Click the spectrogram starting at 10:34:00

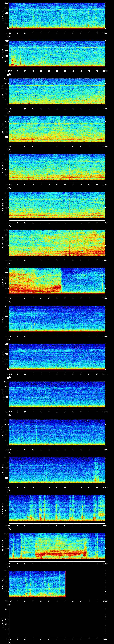coord(57,394)
